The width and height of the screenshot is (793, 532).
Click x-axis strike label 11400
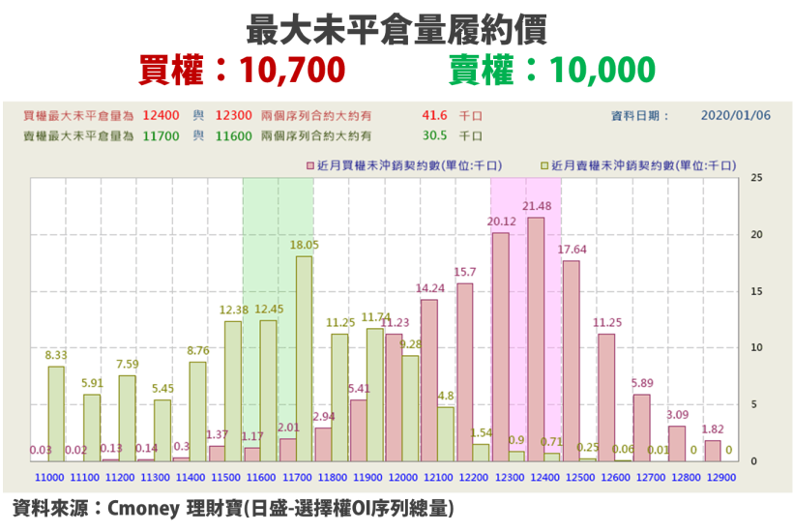191,478
